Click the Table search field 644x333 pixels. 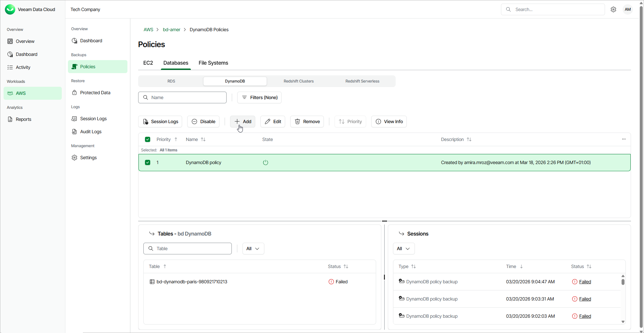point(188,249)
